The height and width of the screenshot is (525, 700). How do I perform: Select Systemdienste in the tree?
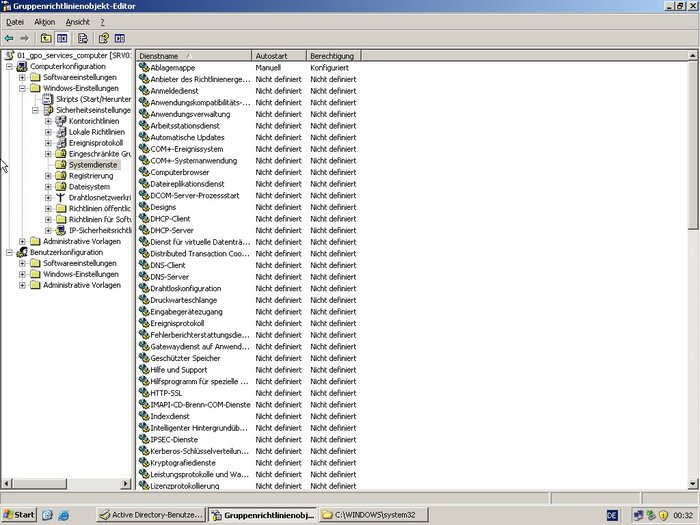pos(93,165)
